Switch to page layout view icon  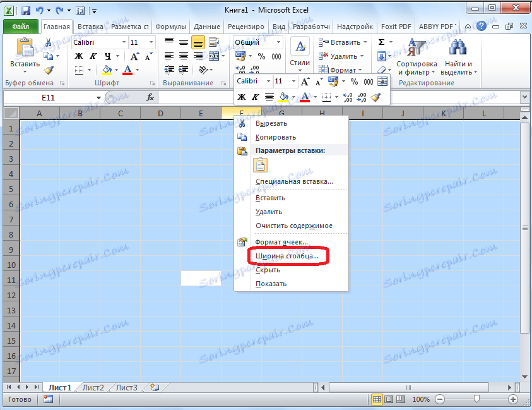tap(389, 399)
